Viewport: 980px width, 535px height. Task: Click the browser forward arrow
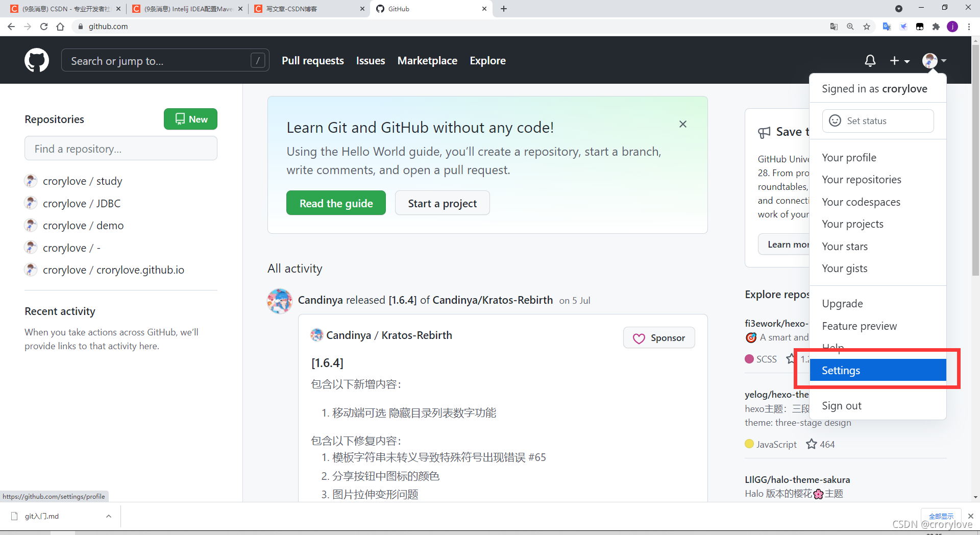(28, 27)
